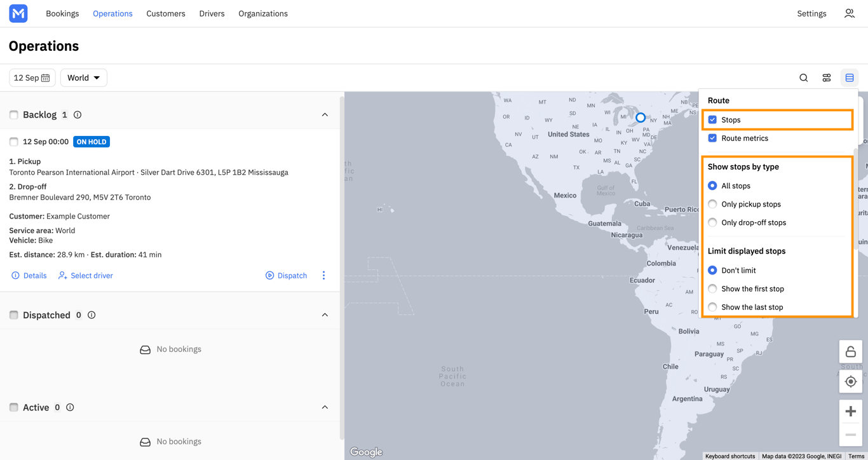The height and width of the screenshot is (460, 868).
Task: Click the Service area: World text
Action: (x=42, y=231)
